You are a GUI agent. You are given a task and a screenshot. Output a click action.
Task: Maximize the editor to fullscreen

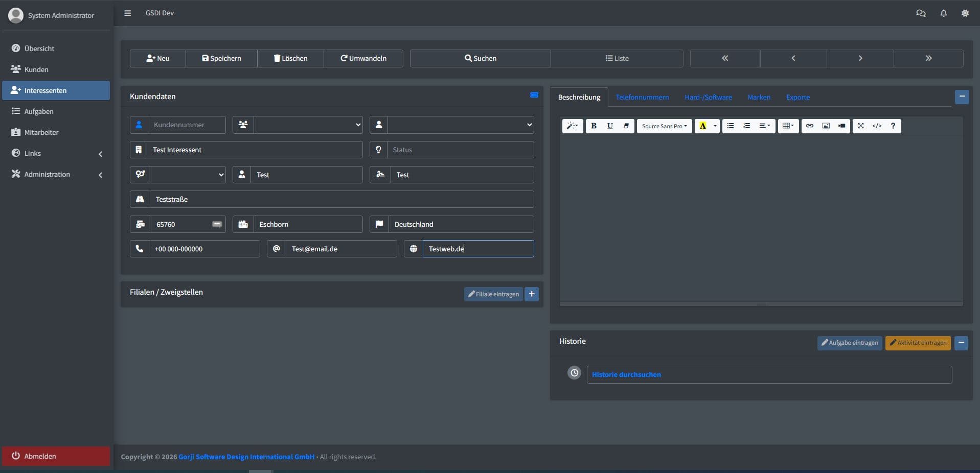click(861, 126)
